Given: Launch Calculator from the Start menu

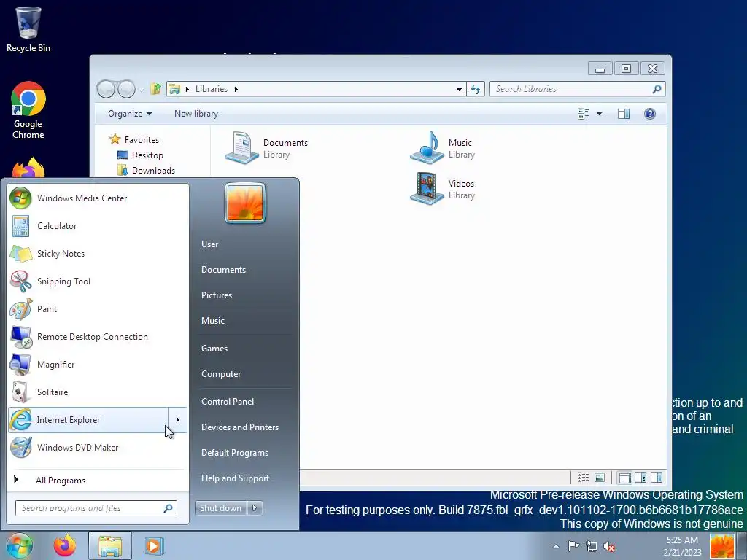Looking at the screenshot, I should tap(98, 226).
